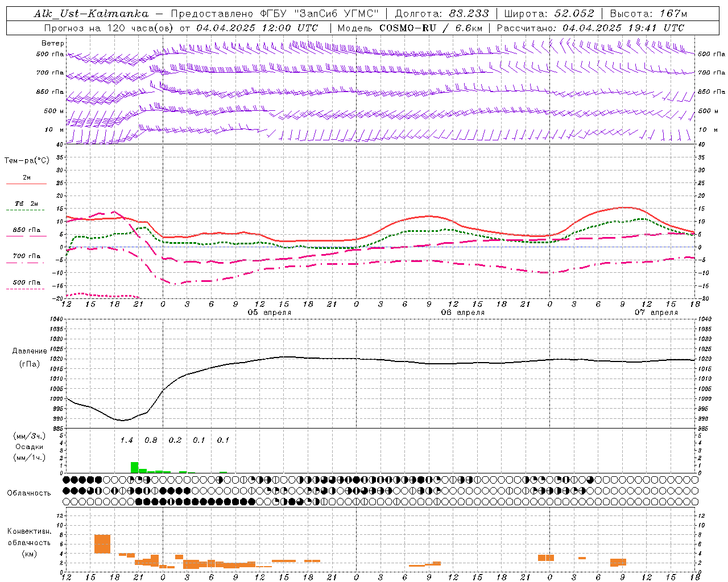
Task: Click the (мм/1ч.) precipitation unit label
Action: [x=29, y=458]
